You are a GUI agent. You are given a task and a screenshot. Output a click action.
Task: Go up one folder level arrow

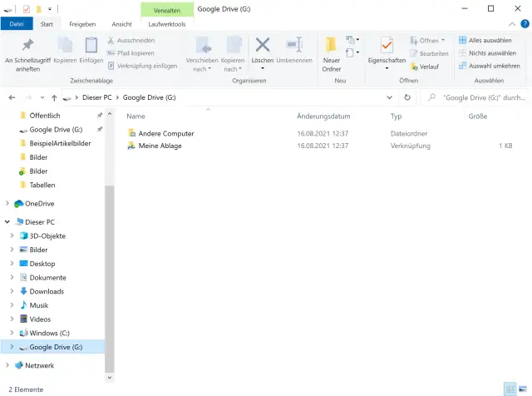click(54, 98)
